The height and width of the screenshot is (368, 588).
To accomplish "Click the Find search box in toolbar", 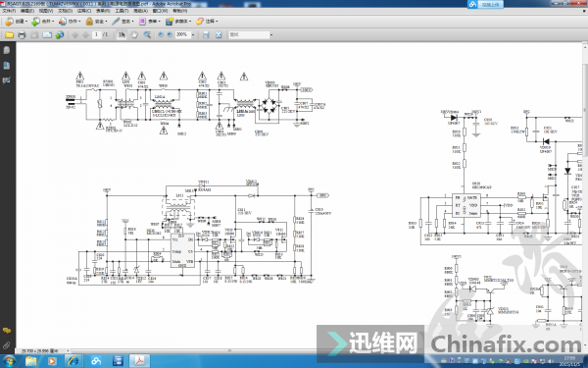I will pos(249,35).
